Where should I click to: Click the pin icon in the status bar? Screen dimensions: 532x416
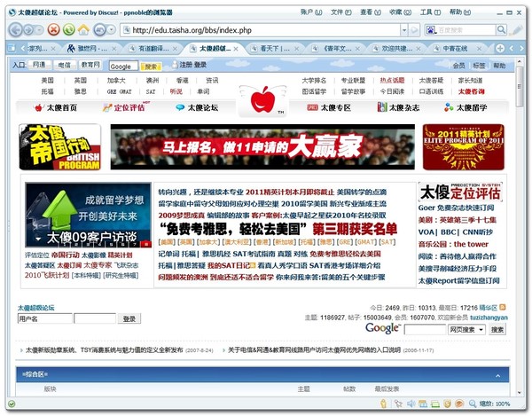(x=398, y=404)
